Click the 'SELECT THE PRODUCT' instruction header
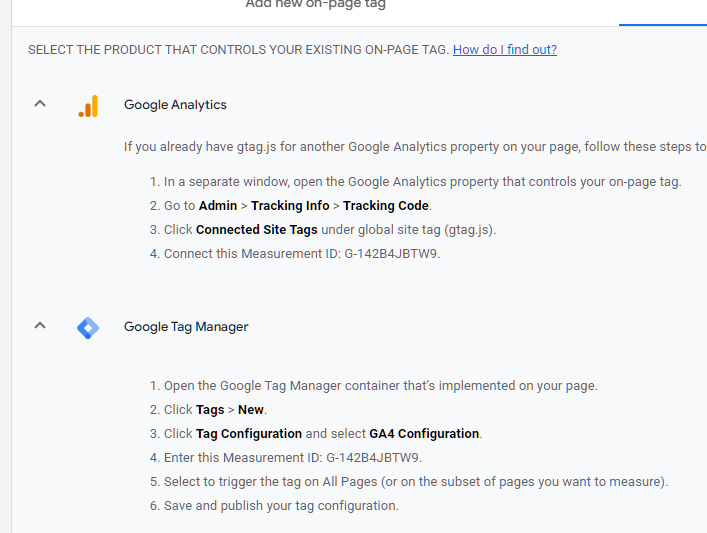Viewport: 707px width, 533px height. (238, 50)
